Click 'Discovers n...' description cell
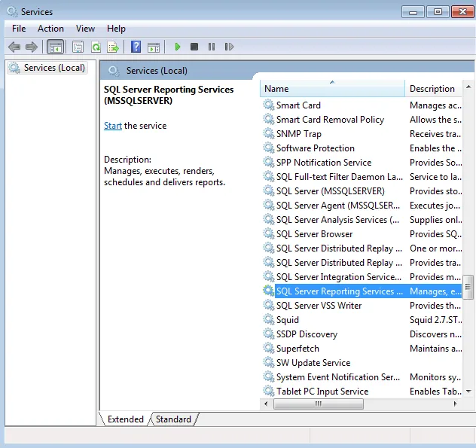 point(435,334)
